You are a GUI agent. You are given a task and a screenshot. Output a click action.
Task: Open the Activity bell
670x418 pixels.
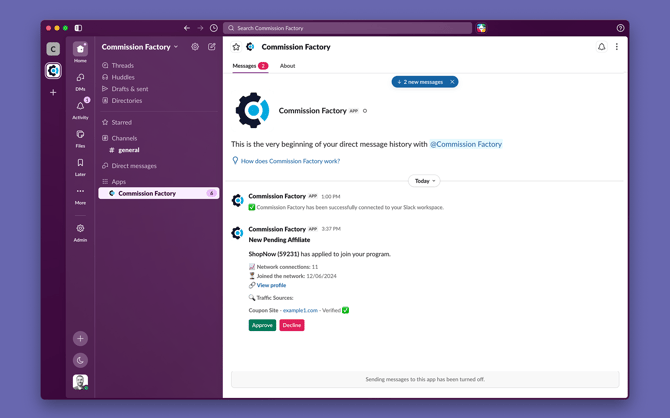(80, 109)
